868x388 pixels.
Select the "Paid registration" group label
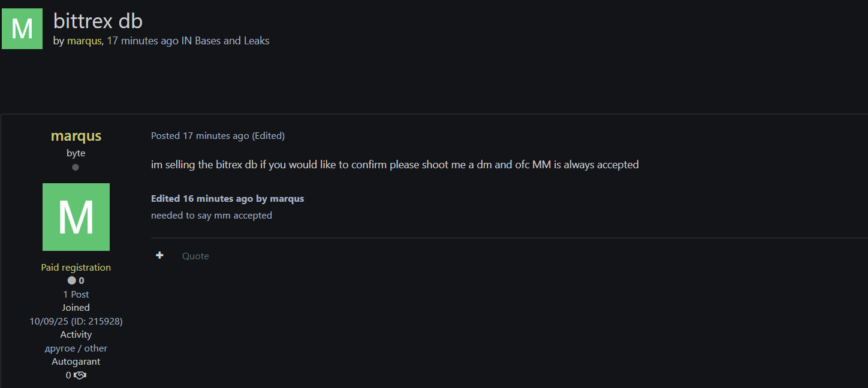76,267
